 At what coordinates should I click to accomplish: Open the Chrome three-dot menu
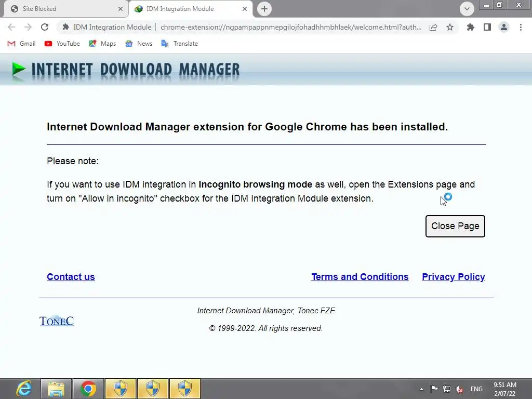coord(521,27)
